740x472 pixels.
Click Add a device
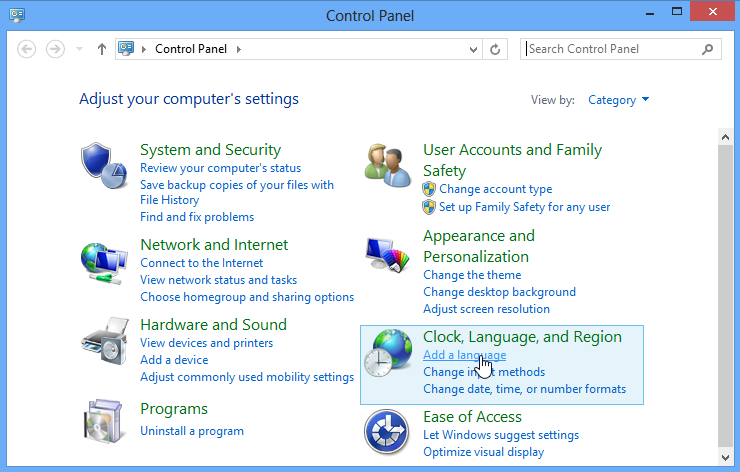tap(174, 360)
